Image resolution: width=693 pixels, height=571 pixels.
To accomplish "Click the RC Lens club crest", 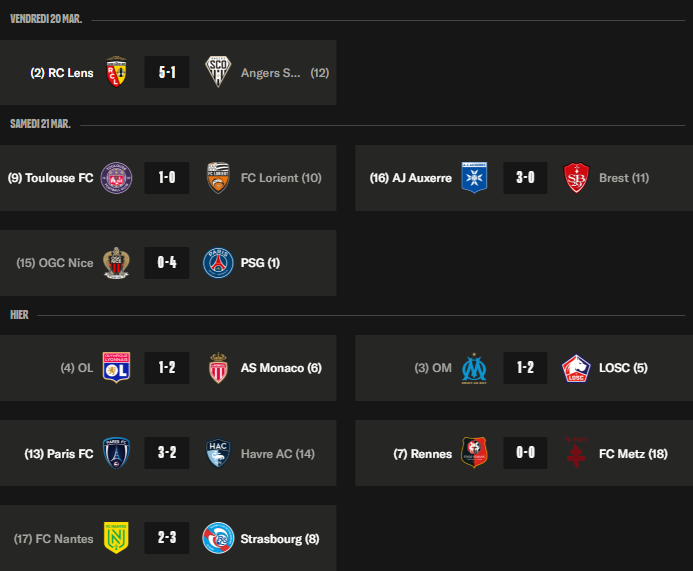I will click(x=116, y=72).
